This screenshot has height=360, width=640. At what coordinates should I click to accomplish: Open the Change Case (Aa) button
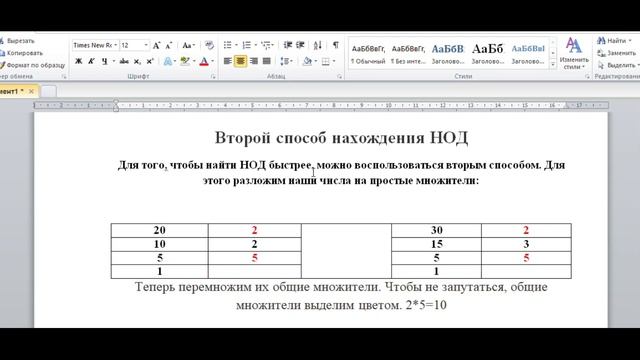[x=188, y=45]
